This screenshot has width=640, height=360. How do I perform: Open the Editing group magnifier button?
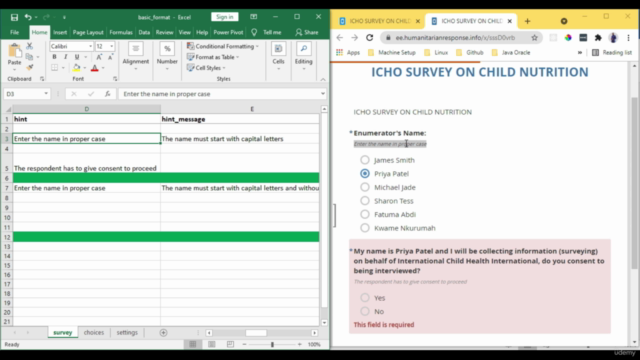tap(304, 55)
